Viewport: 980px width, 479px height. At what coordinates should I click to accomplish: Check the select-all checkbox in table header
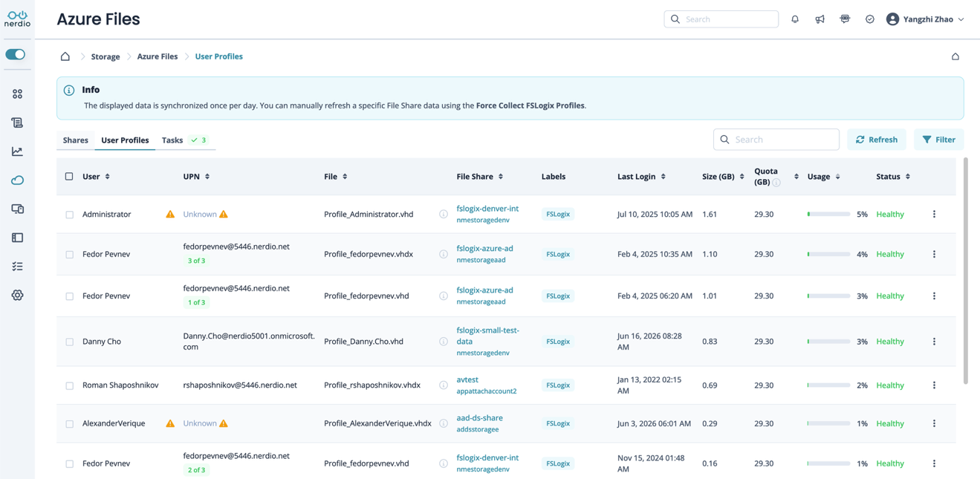(69, 177)
